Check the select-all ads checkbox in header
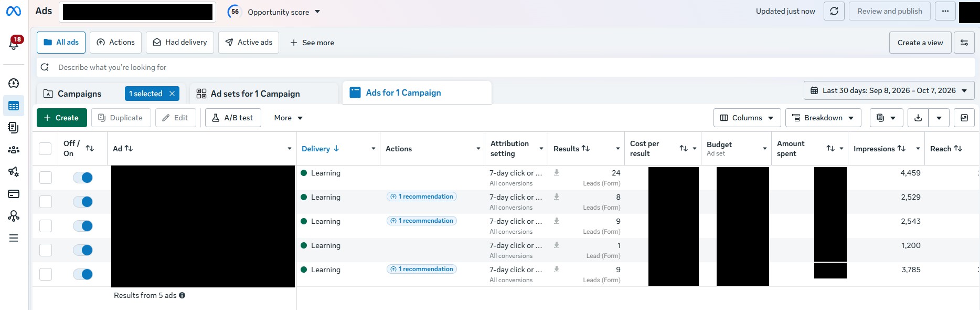Viewport: 980px width, 310px height. point(45,149)
